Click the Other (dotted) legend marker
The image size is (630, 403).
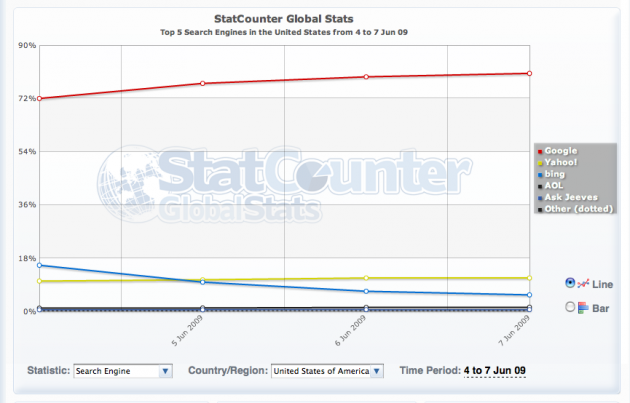[540, 208]
